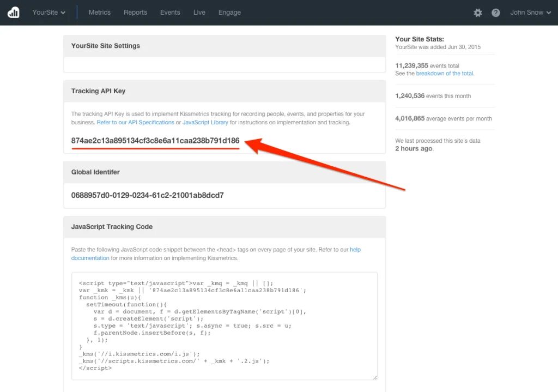
Task: Click the '2 hours ago' processing time
Action: tap(414, 149)
